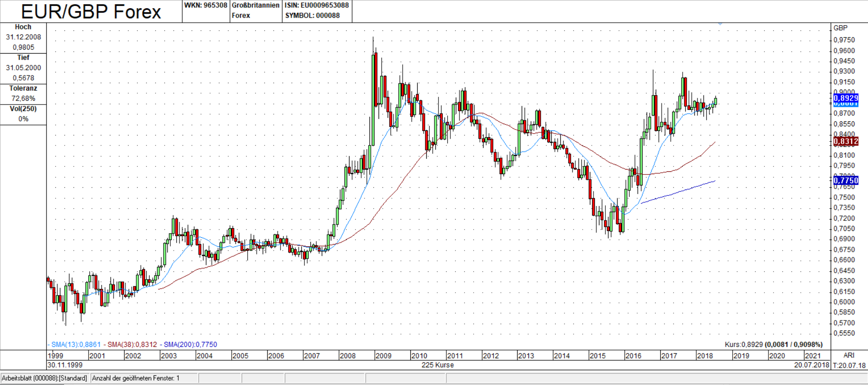Select 2013 on the time axis

pos(526,356)
